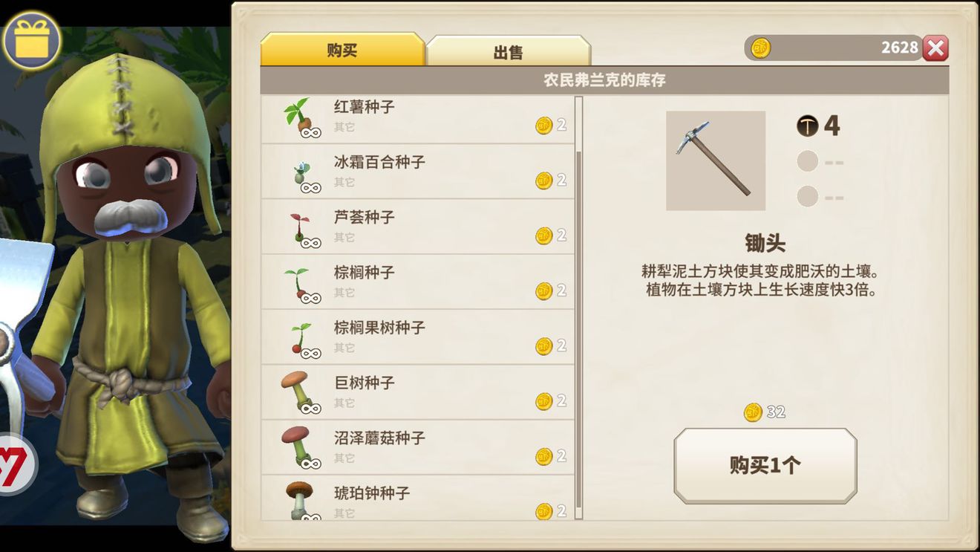The image size is (980, 552).
Task: Open the yellow gift box icon
Action: (x=31, y=39)
